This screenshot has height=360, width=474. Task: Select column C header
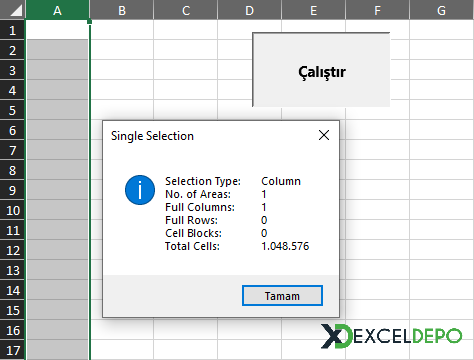pos(186,10)
